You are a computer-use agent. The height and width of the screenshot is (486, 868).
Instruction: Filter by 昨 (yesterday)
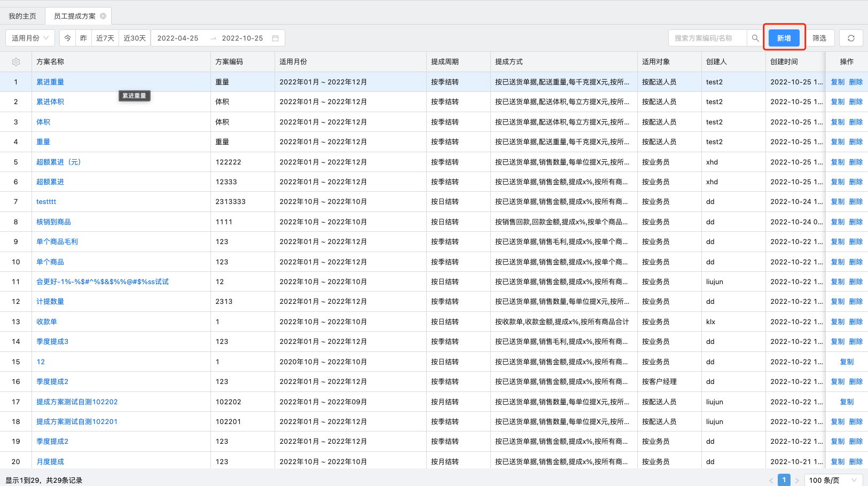tap(83, 38)
